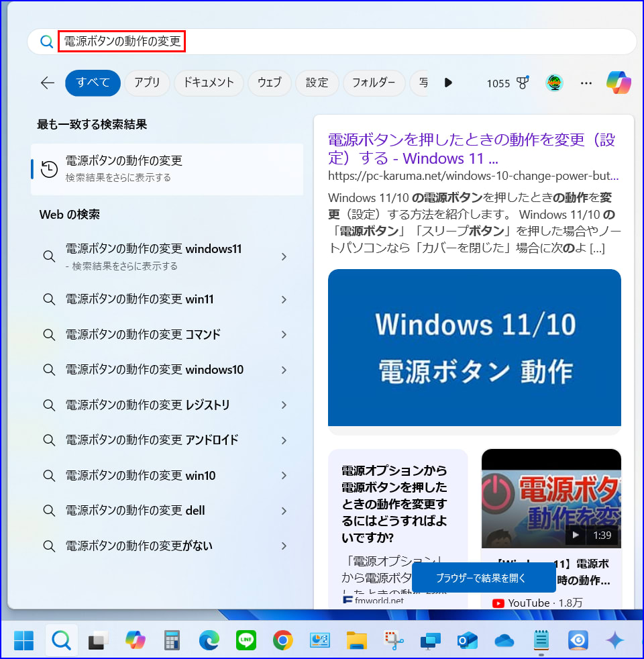Expand chevron for the レジストリ suggestion

click(284, 405)
